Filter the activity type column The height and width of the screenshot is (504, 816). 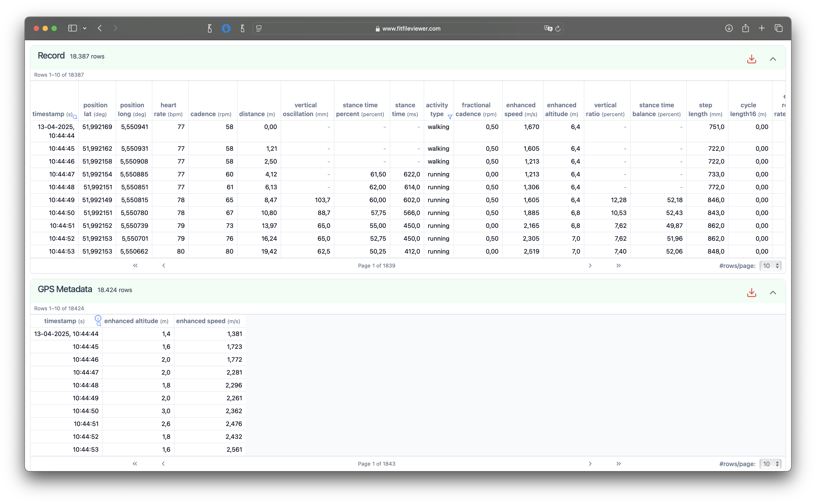click(x=450, y=117)
